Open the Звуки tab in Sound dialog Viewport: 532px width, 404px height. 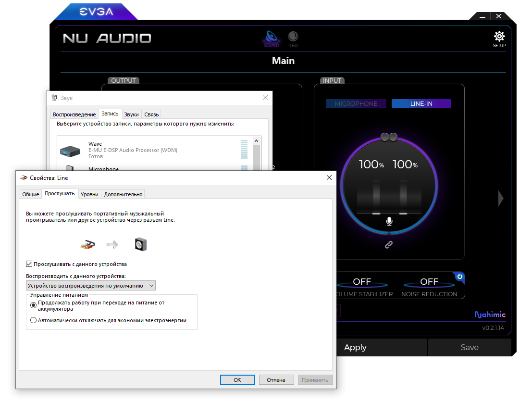(131, 114)
